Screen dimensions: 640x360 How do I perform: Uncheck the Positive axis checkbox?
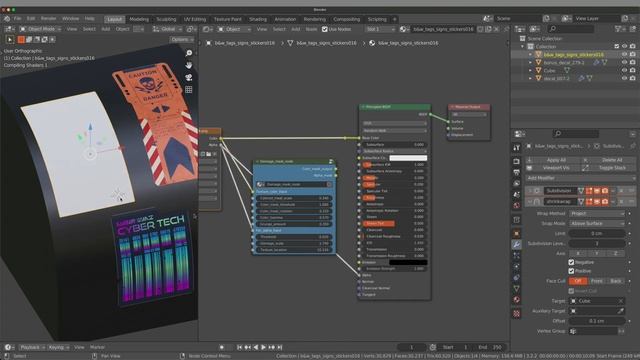[571, 271]
